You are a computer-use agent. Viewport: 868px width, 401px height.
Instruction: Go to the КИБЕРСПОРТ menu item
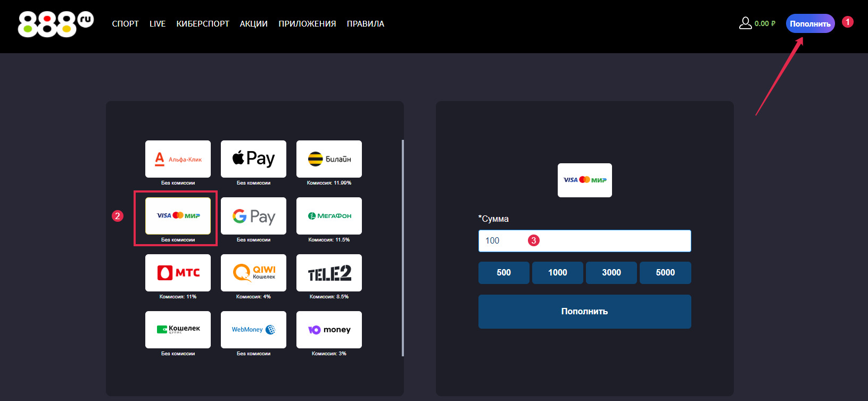(203, 24)
